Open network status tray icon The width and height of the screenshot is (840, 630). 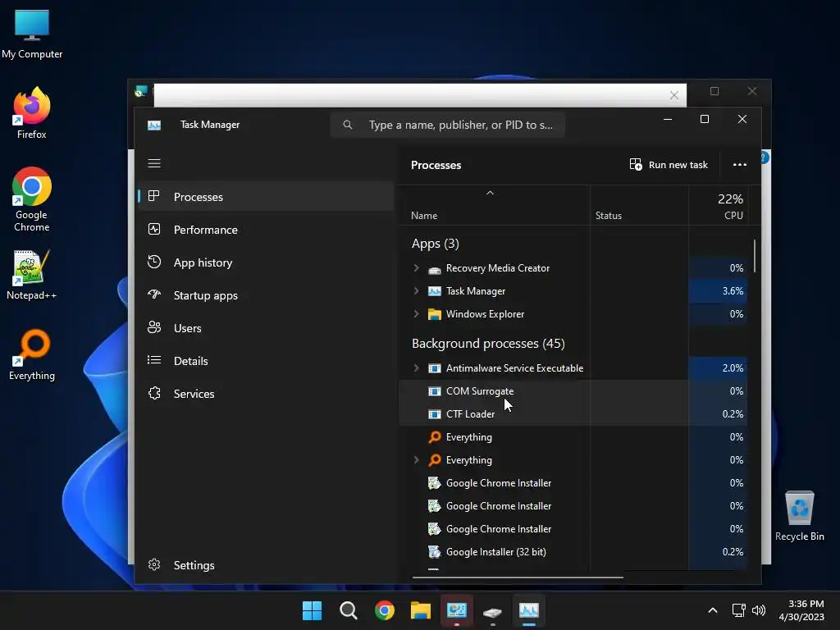tap(739, 610)
